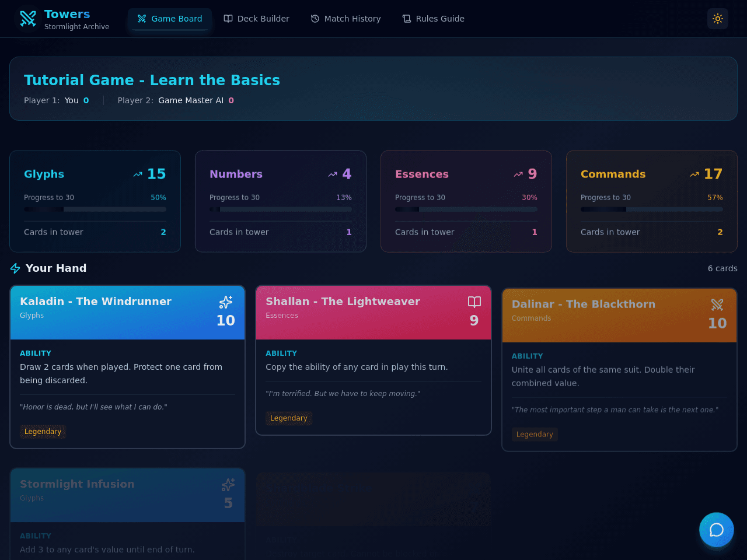The width and height of the screenshot is (747, 560).
Task: Click the Legendary badge on Kaladin card
Action: point(43,432)
